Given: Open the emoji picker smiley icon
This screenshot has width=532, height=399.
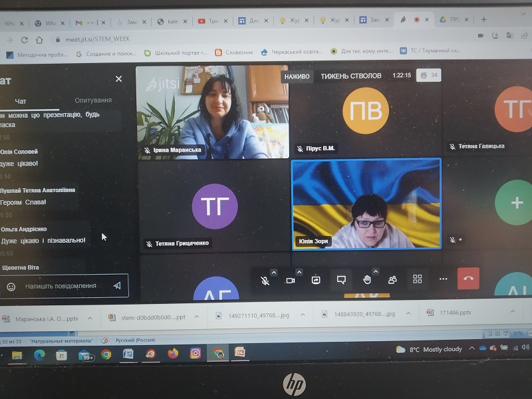Looking at the screenshot, I should [11, 287].
